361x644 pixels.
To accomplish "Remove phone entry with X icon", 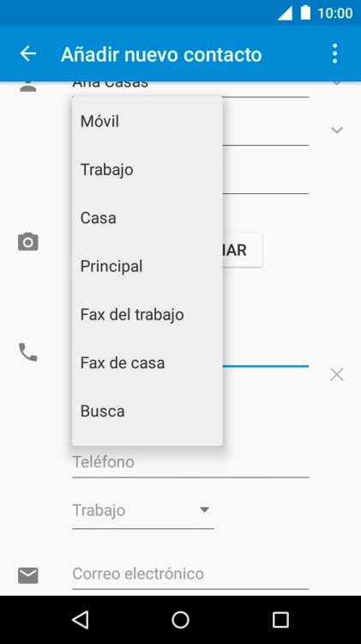I will [337, 374].
